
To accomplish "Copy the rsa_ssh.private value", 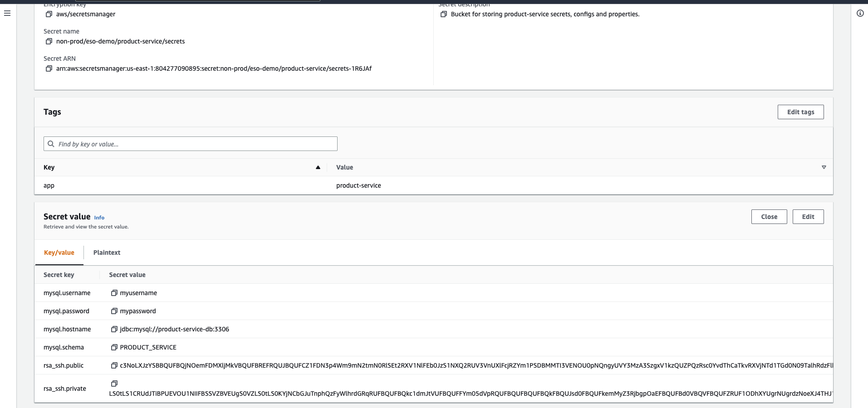I will coord(114,384).
